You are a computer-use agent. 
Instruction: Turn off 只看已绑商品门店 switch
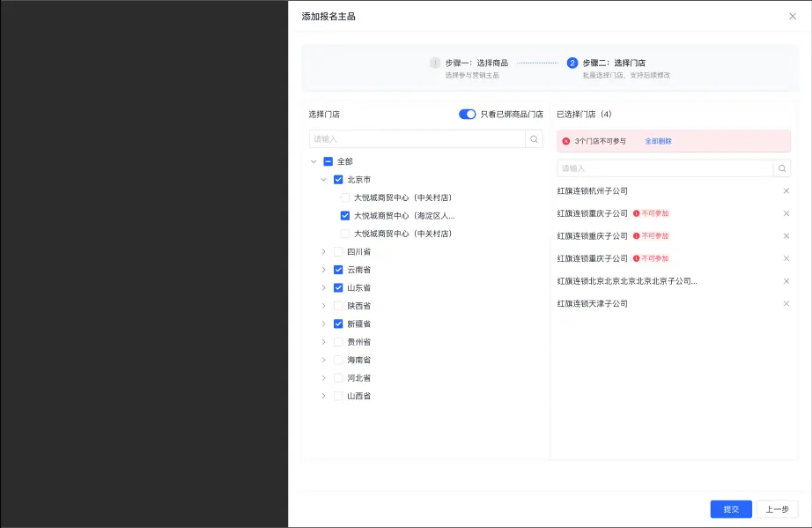pos(467,114)
